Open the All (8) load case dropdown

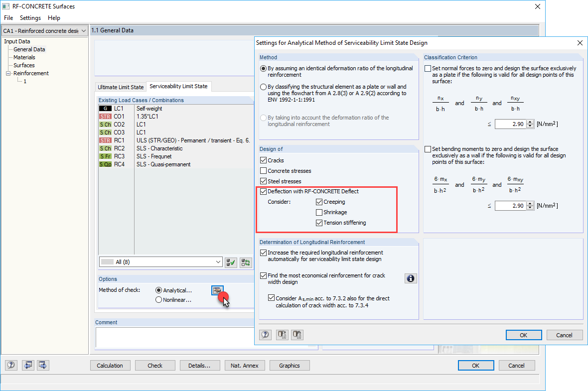[219, 261]
